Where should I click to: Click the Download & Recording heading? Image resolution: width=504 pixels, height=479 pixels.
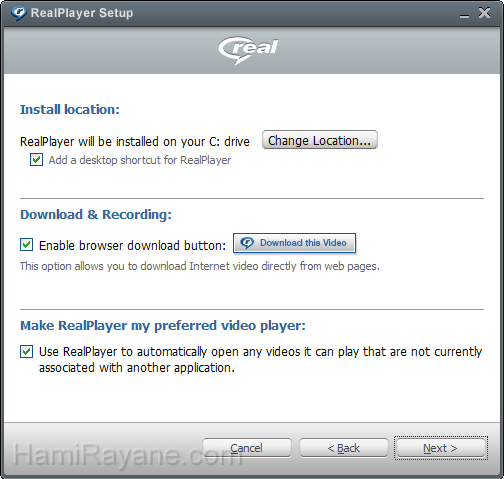(x=96, y=215)
